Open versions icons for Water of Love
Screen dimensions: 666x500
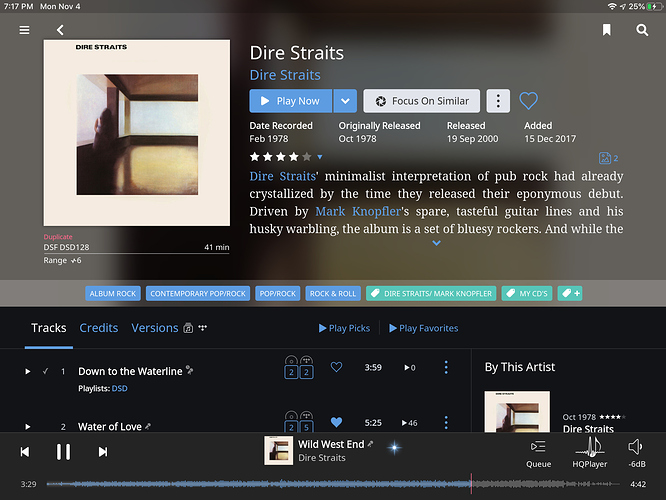pos(299,422)
